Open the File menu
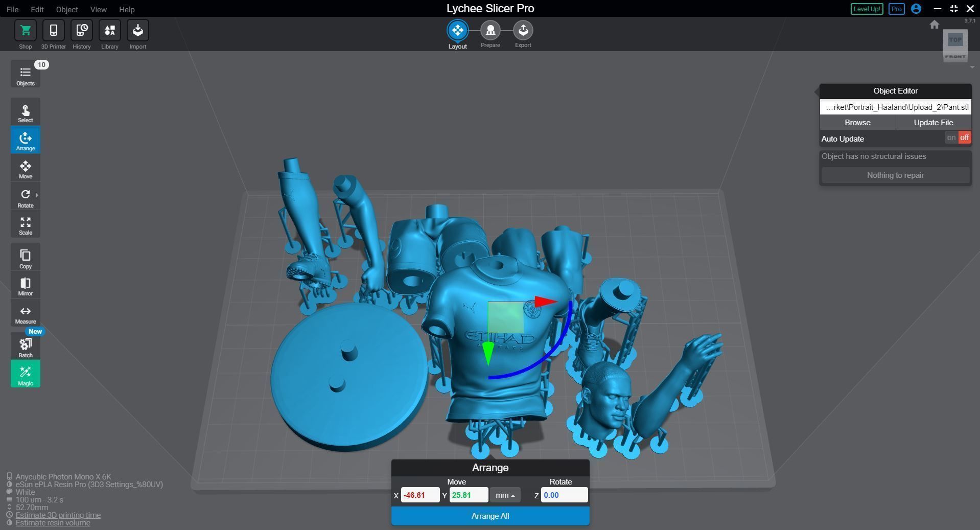The image size is (980, 530). tap(12, 9)
